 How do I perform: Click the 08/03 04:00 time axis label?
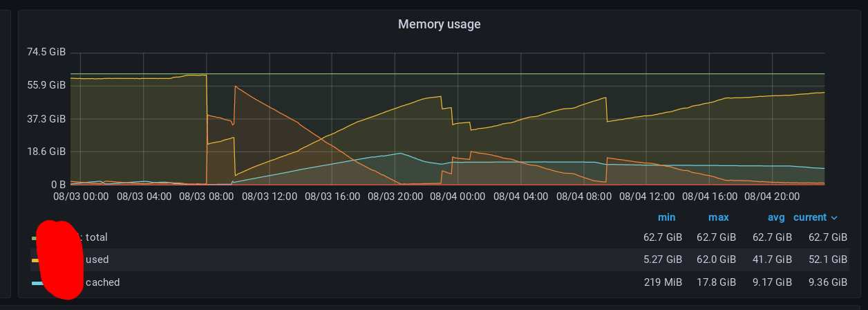coord(144,197)
